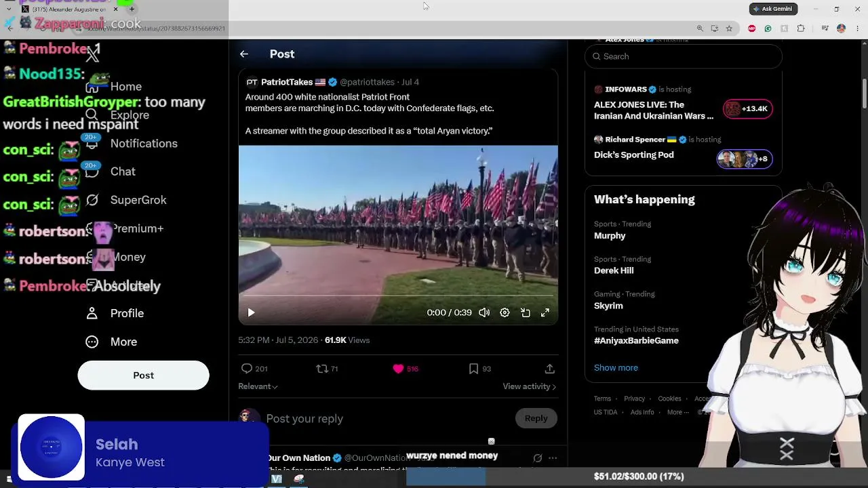Viewport: 868px width, 488px height.
Task: Close the Alexander Augustine X tab
Action: [x=116, y=9]
